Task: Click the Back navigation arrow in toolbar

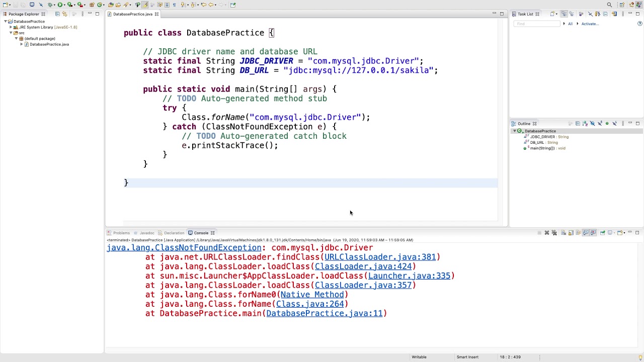Action: tap(211, 5)
